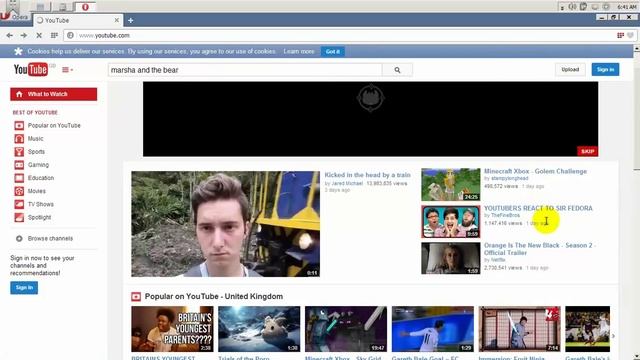Click the 6:41 AM system clock
This screenshot has width=640, height=360.
627,7
